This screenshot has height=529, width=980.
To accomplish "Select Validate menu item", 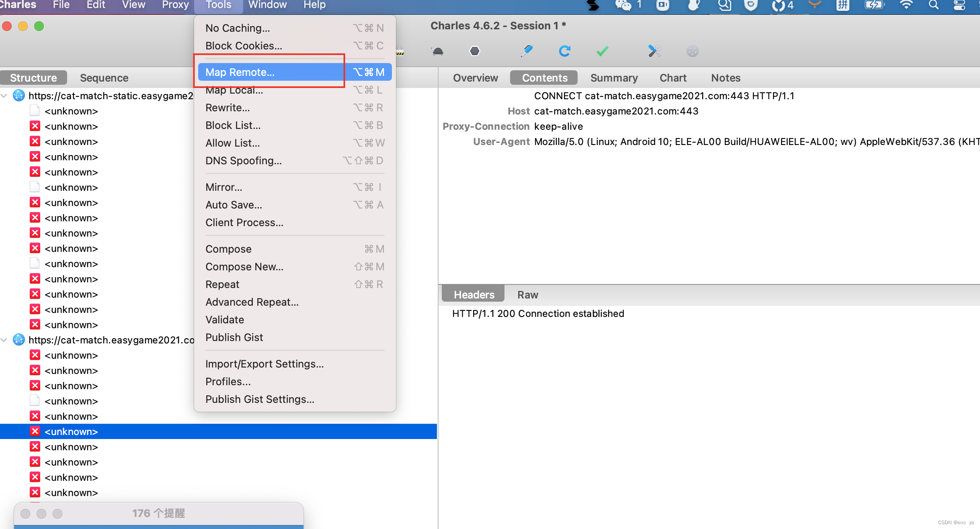I will click(295, 320).
